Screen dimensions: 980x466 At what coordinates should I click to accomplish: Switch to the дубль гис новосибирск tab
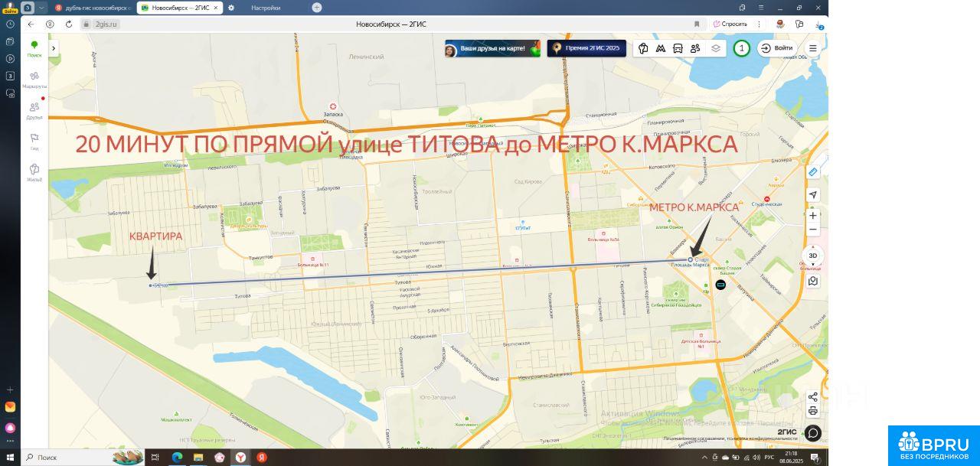92,8
